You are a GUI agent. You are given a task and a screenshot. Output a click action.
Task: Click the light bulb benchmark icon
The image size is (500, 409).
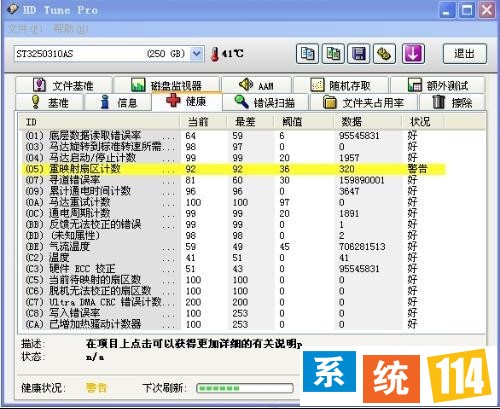coord(35,102)
